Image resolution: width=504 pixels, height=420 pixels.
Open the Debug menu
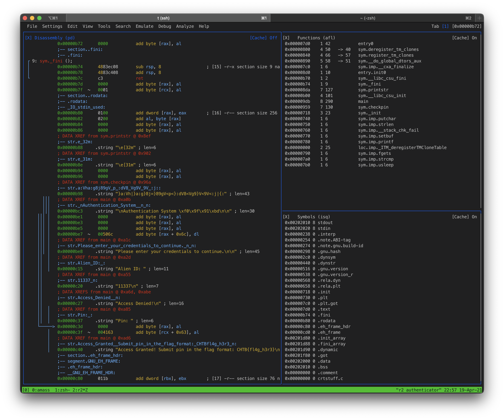(165, 26)
